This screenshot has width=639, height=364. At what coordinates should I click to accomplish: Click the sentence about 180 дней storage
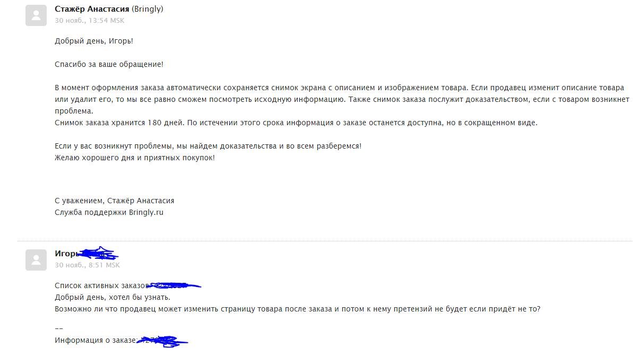pyautogui.click(x=296, y=123)
